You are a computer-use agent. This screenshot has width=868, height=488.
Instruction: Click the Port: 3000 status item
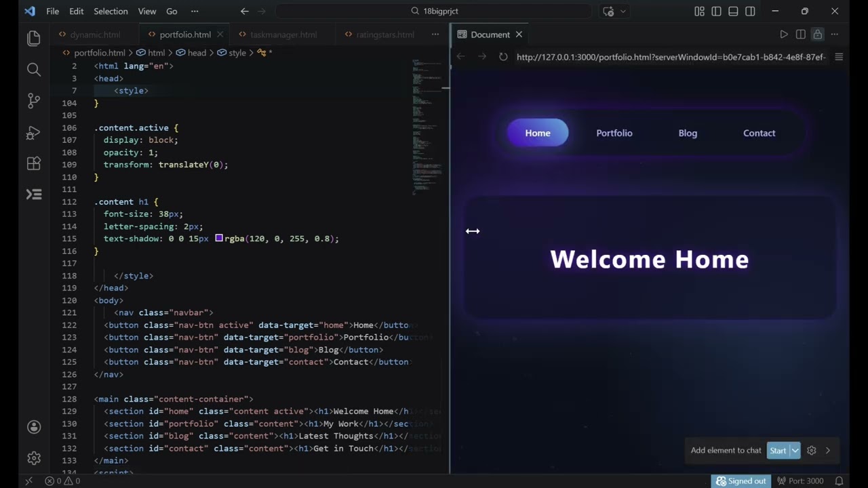coord(800,481)
